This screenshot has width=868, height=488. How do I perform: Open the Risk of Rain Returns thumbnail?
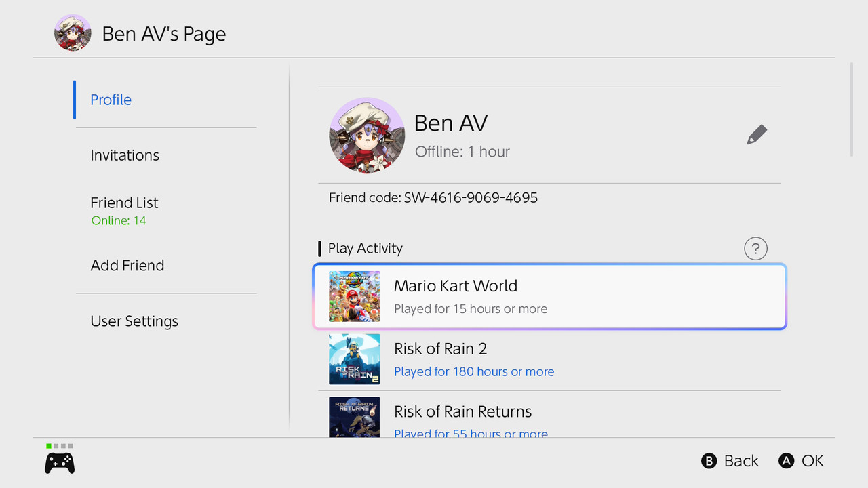point(354,416)
